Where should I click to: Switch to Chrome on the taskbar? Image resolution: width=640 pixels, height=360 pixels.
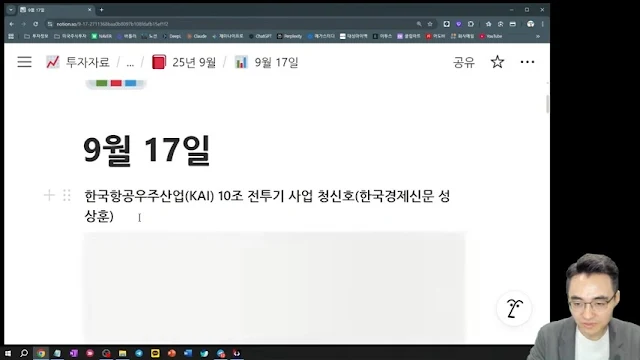pos(41,353)
